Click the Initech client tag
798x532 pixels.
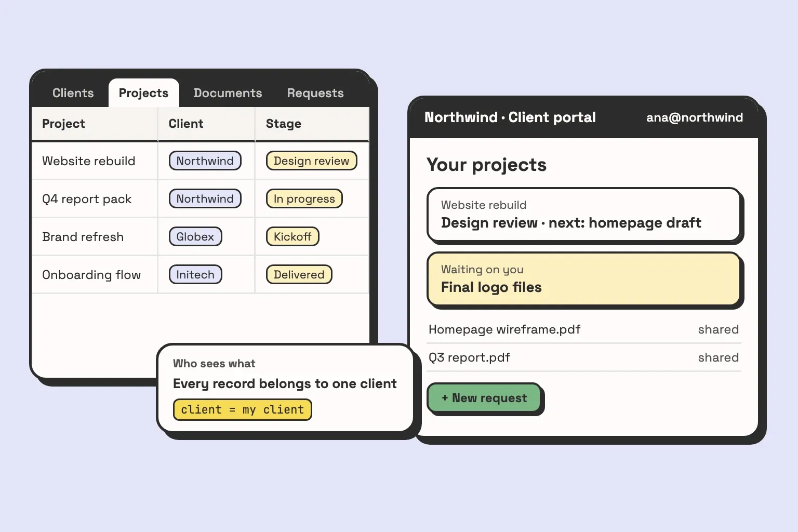pos(195,275)
